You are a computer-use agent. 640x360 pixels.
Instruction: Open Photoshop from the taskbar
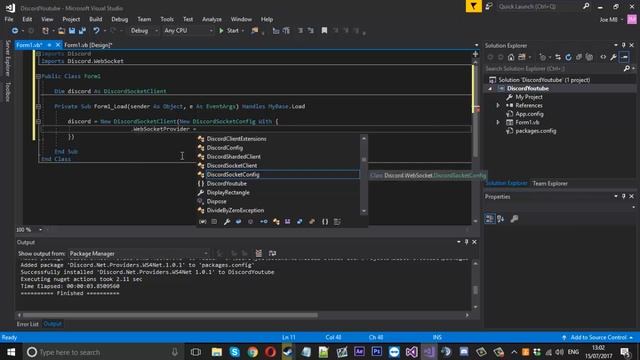point(377,352)
